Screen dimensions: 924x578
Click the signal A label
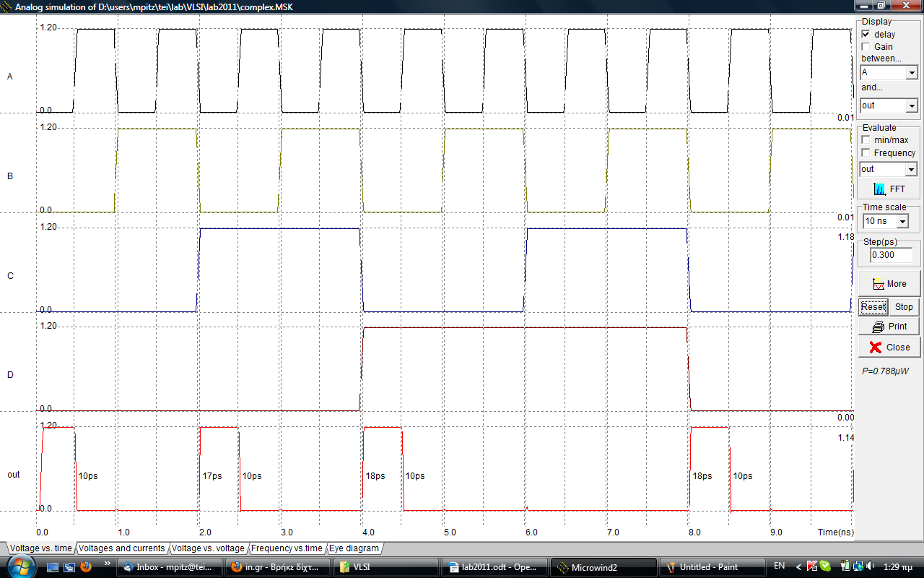(x=9, y=77)
